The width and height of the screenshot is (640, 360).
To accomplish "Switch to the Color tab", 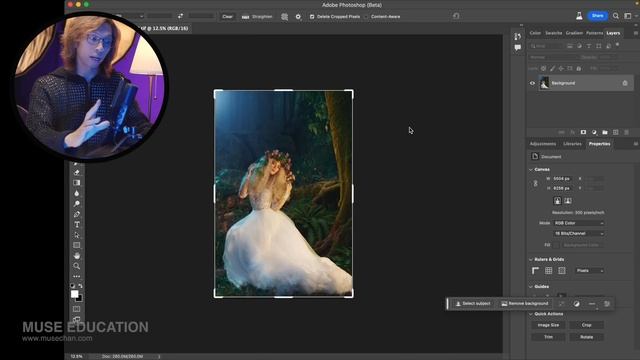I will pyautogui.click(x=535, y=33).
